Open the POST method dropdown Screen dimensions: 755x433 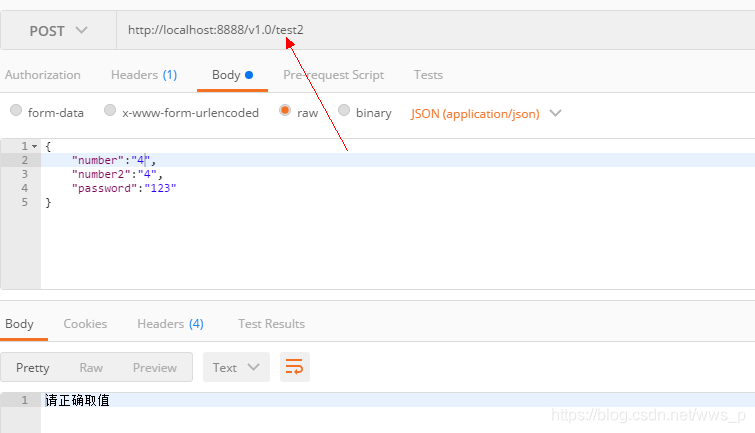pyautogui.click(x=58, y=31)
